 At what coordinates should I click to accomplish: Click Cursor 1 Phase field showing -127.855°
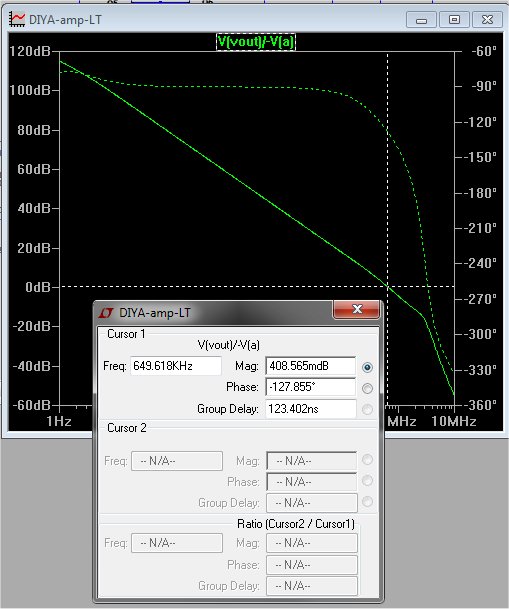coord(311,387)
